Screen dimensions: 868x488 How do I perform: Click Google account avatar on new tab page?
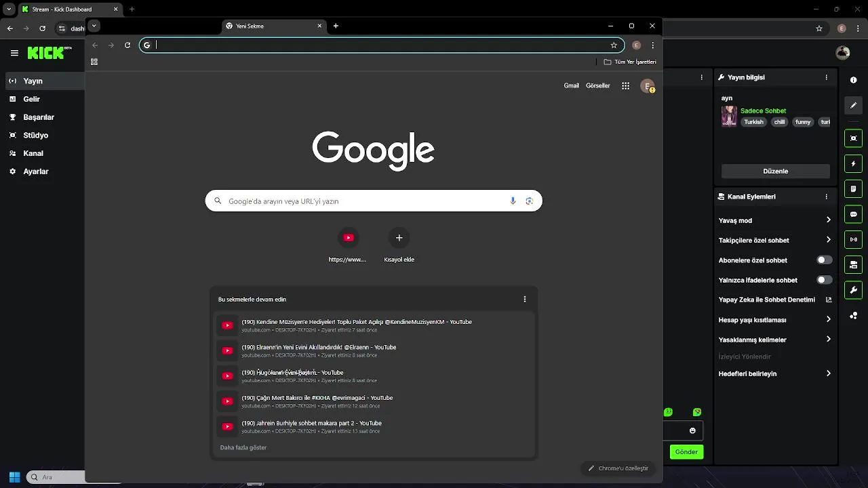648,86
